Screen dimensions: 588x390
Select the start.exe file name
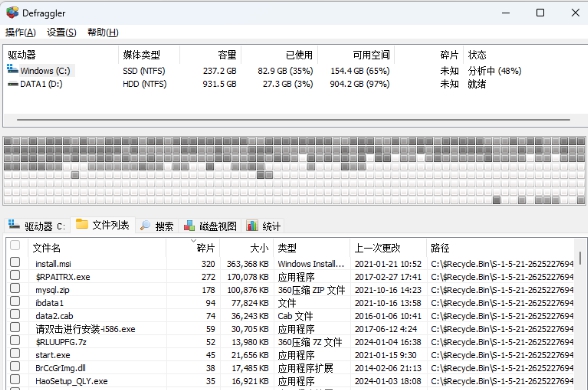pos(52,355)
